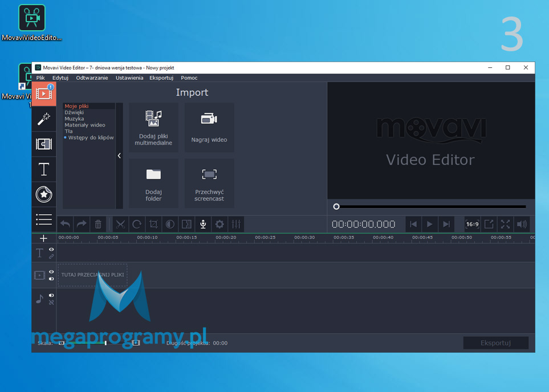Click the Redo arrow in the toolbar
549x392 pixels.
coord(82,224)
